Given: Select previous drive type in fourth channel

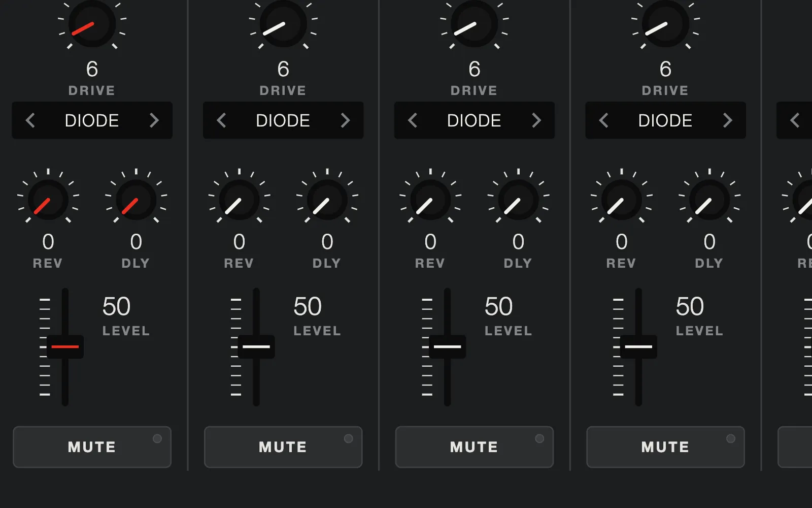Looking at the screenshot, I should pos(603,120).
